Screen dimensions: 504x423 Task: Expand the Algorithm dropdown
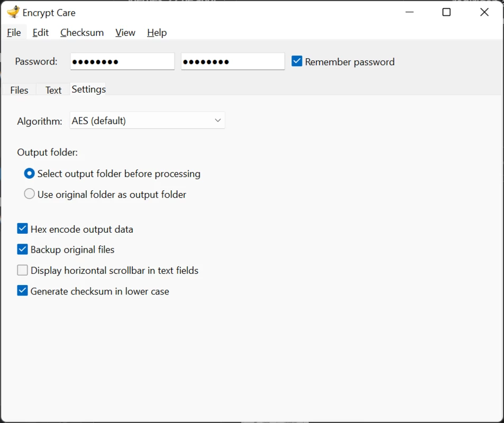pos(147,121)
